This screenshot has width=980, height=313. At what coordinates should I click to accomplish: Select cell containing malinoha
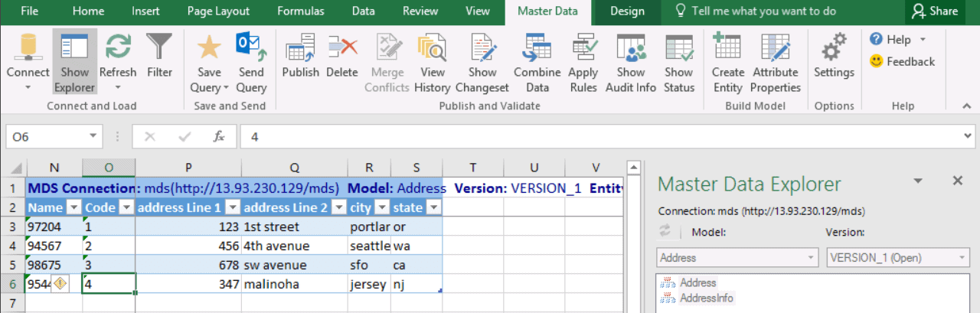[293, 284]
